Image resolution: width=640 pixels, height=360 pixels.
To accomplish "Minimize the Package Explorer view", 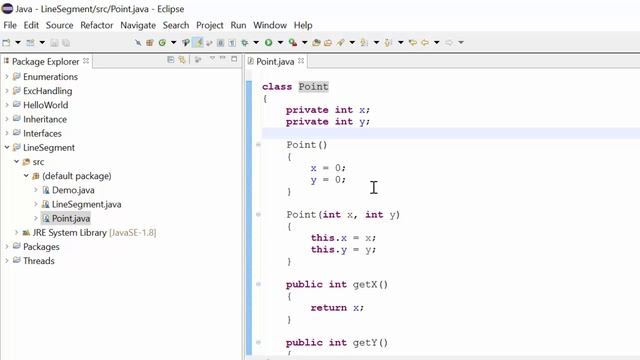I will (x=223, y=59).
